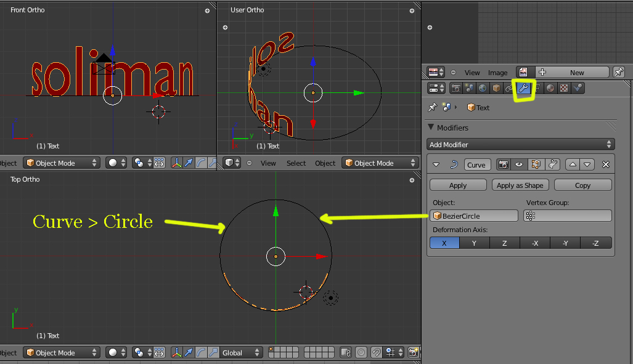Set deformation axis to -Y
Image resolution: width=633 pixels, height=364 pixels.
(565, 243)
